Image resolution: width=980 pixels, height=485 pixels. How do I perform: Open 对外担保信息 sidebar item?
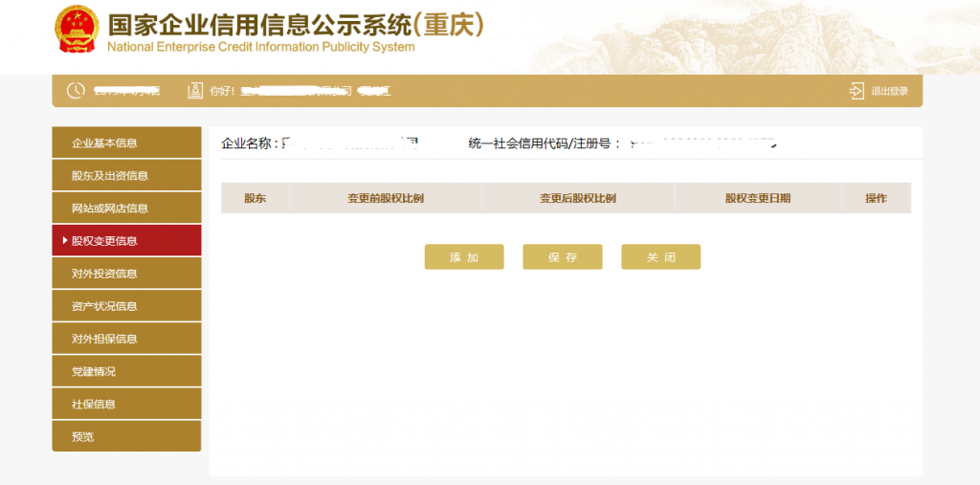coord(127,339)
